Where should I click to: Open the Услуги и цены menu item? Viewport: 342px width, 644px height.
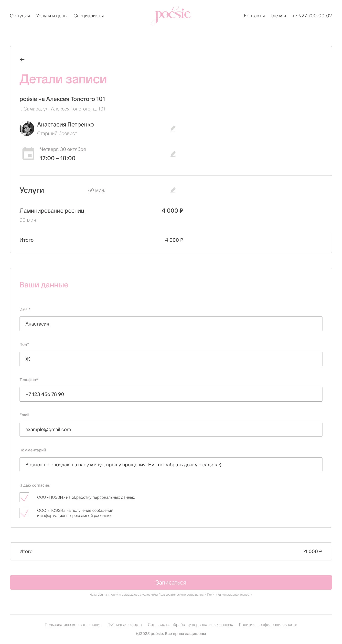coord(52,16)
